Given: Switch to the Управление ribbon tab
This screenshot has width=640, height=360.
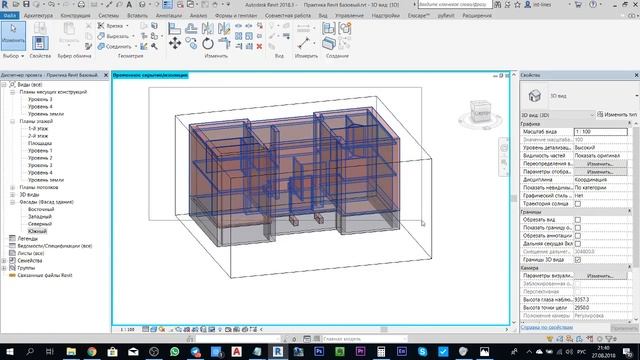Looking at the screenshot, I should coord(349,16).
